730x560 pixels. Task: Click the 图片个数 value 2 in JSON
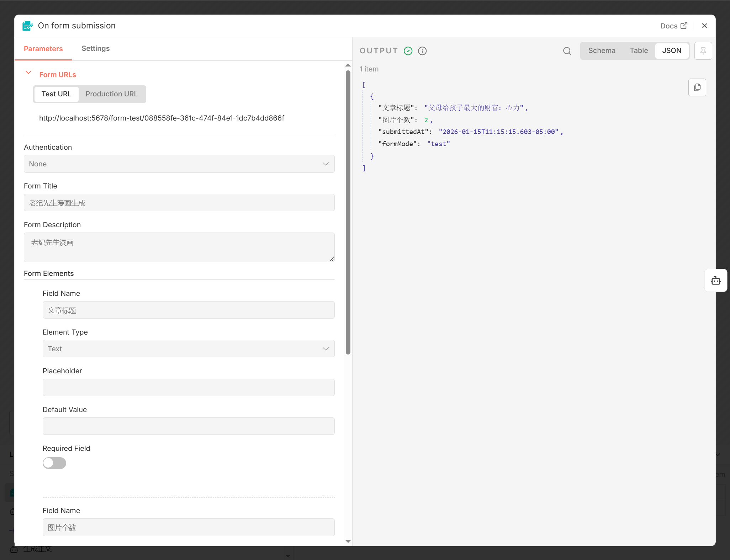[x=426, y=120]
